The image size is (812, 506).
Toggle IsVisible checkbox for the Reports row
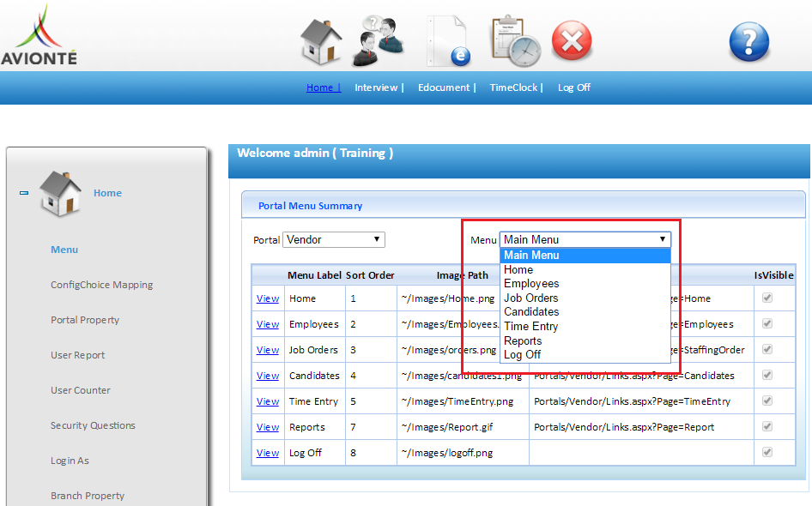(x=767, y=427)
